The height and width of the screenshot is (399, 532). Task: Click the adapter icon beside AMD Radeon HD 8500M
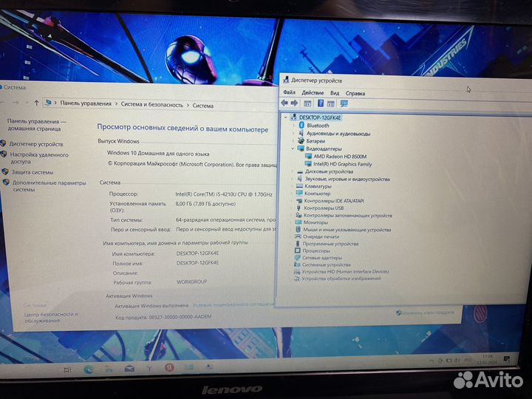tap(308, 156)
